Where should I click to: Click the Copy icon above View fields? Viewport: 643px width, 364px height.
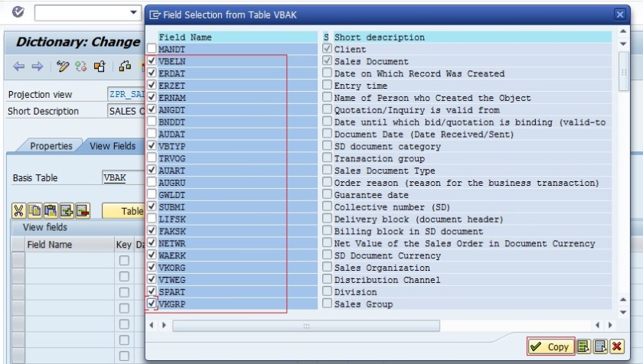click(x=34, y=211)
